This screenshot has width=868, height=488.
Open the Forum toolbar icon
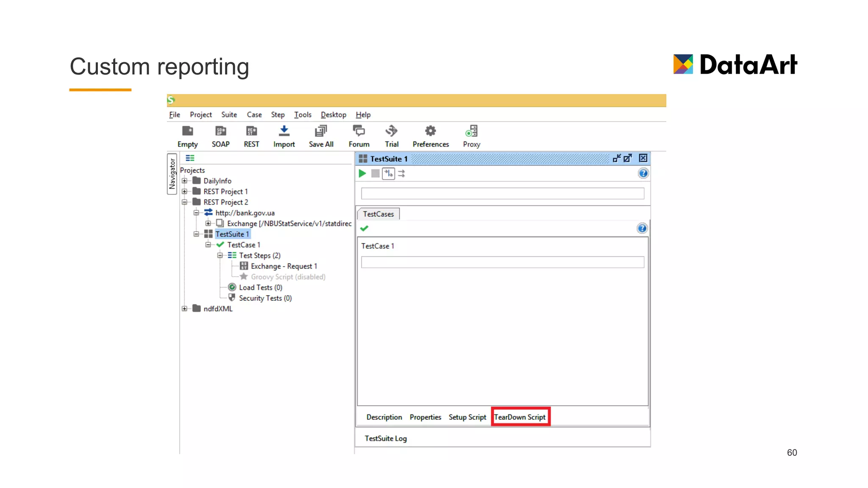[359, 131]
